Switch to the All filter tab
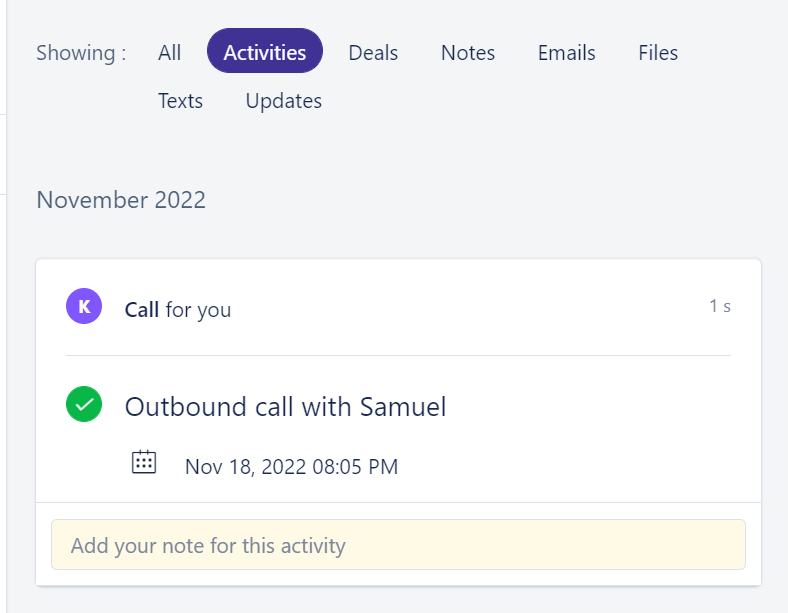788x613 pixels. point(169,53)
